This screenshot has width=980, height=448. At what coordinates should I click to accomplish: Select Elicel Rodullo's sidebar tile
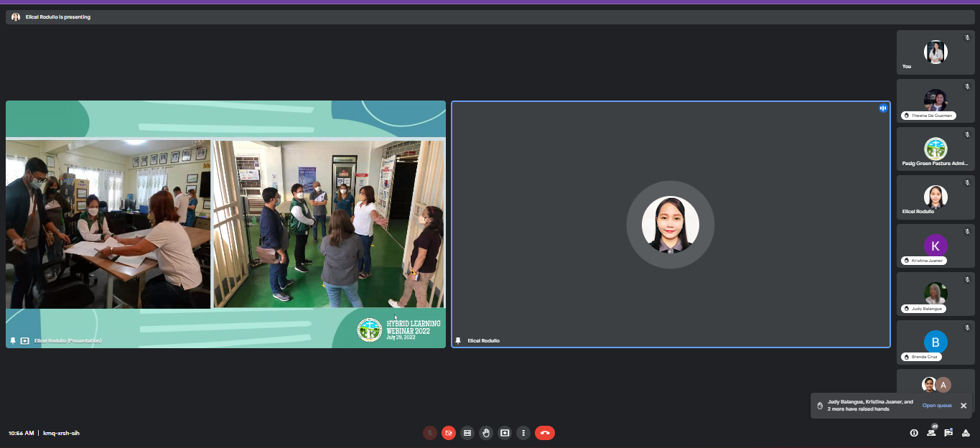935,197
